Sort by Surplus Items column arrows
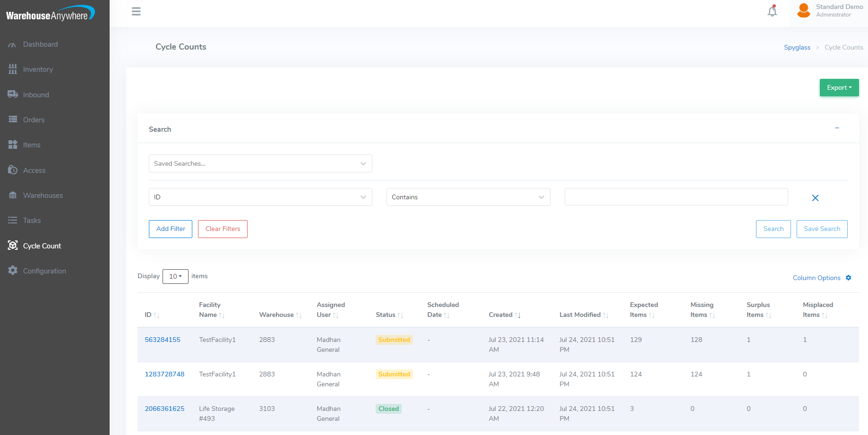868x435 pixels. coord(768,316)
